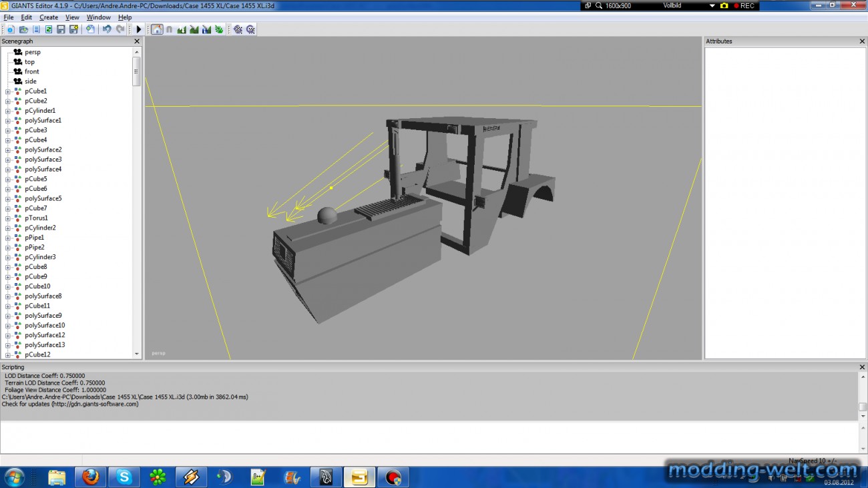The height and width of the screenshot is (488, 868).
Task: Open the Create menu
Action: 49,17
